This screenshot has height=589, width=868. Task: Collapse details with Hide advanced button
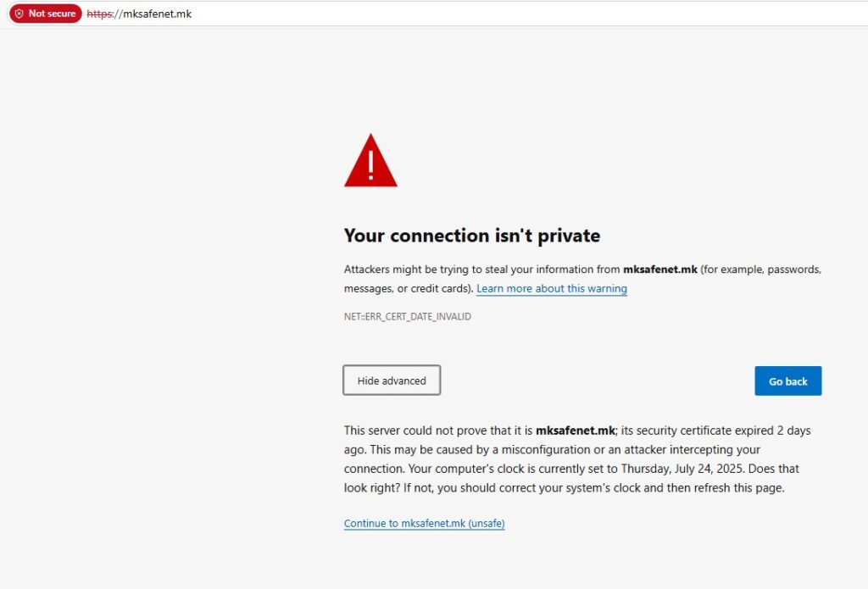click(392, 381)
